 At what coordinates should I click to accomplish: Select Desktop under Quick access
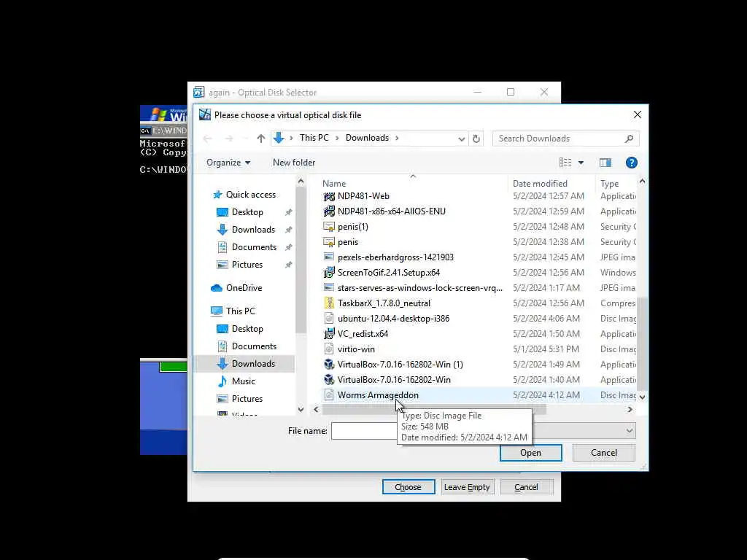[x=247, y=212]
